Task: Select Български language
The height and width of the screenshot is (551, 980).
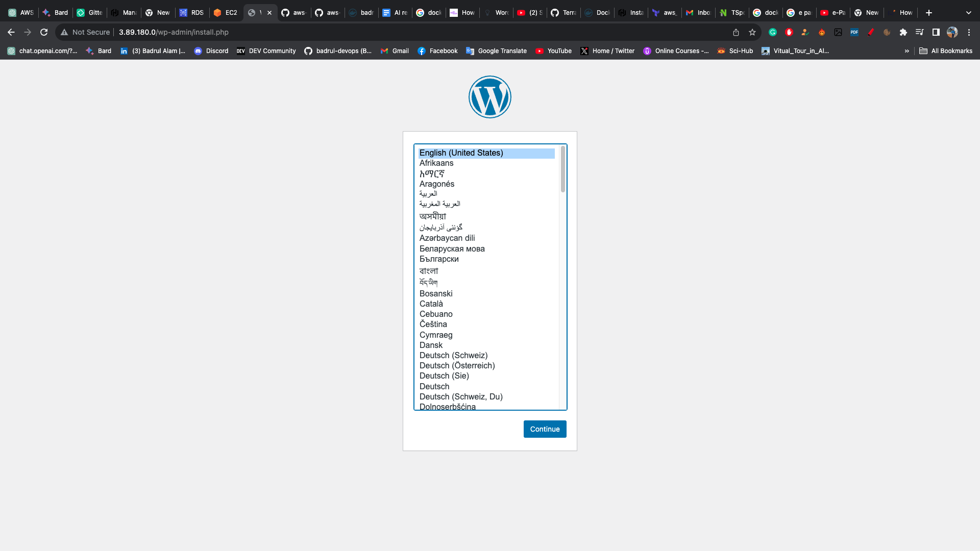Action: click(x=486, y=259)
